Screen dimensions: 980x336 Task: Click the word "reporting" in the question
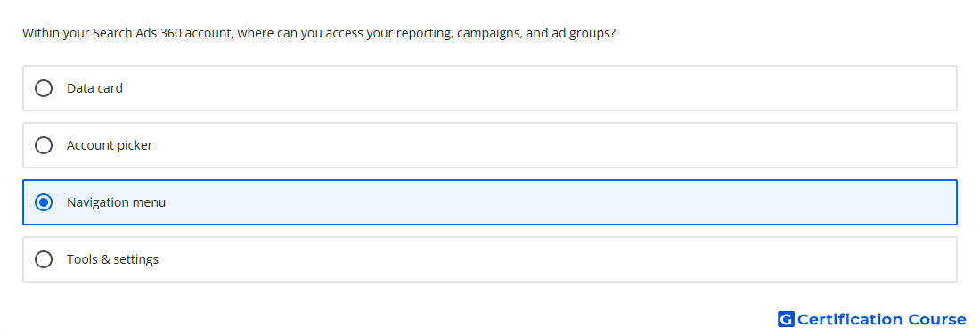point(422,34)
